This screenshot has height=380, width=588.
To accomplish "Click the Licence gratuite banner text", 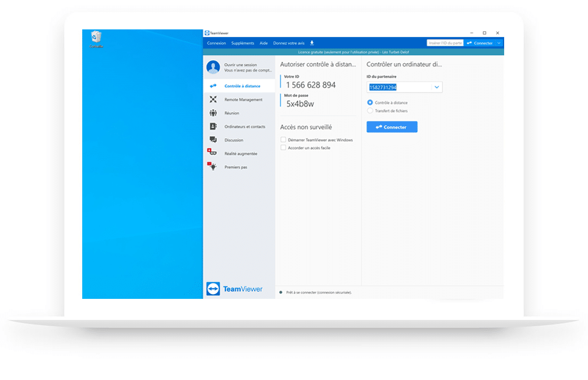I will click(x=353, y=52).
